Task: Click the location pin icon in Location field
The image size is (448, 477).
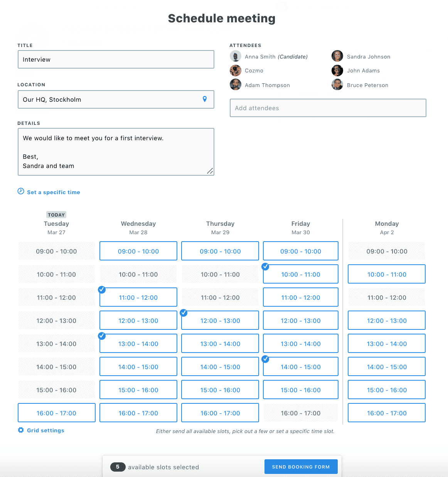Action: pos(205,99)
